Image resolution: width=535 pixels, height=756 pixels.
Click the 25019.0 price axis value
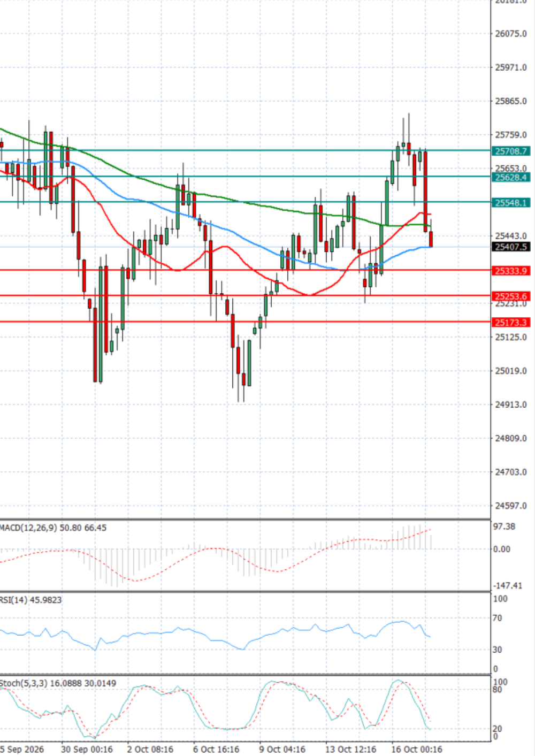[x=511, y=371]
